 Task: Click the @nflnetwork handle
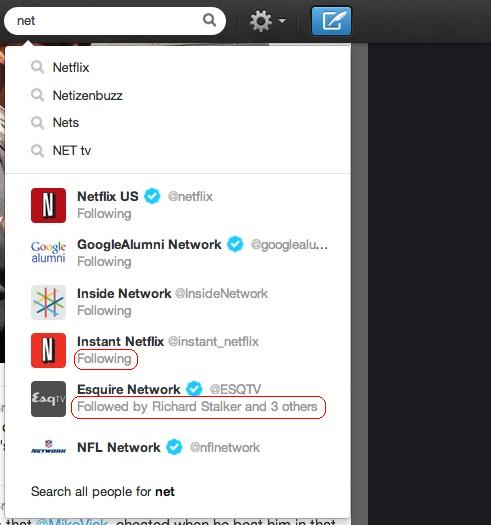(224, 448)
